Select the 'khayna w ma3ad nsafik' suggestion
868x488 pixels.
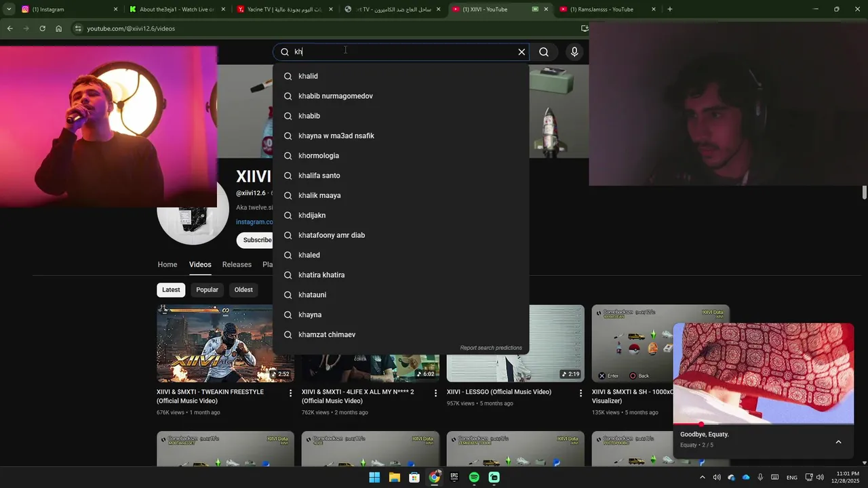pyautogui.click(x=401, y=136)
